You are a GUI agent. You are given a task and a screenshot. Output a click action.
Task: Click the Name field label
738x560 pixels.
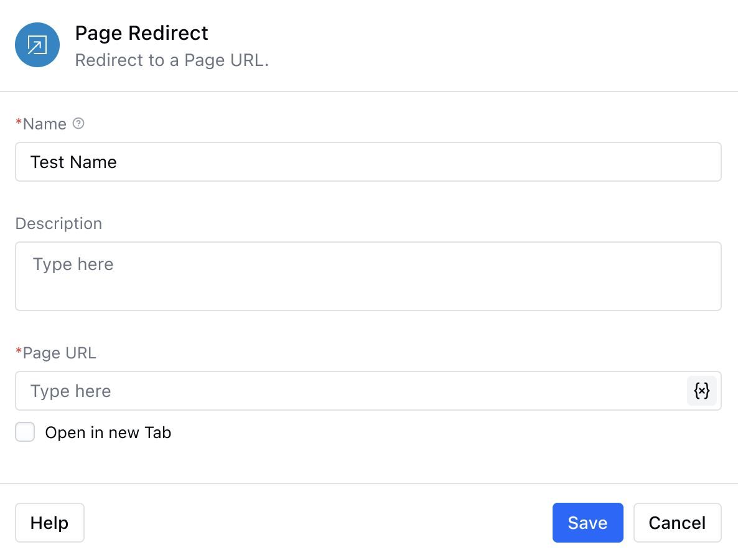(44, 124)
